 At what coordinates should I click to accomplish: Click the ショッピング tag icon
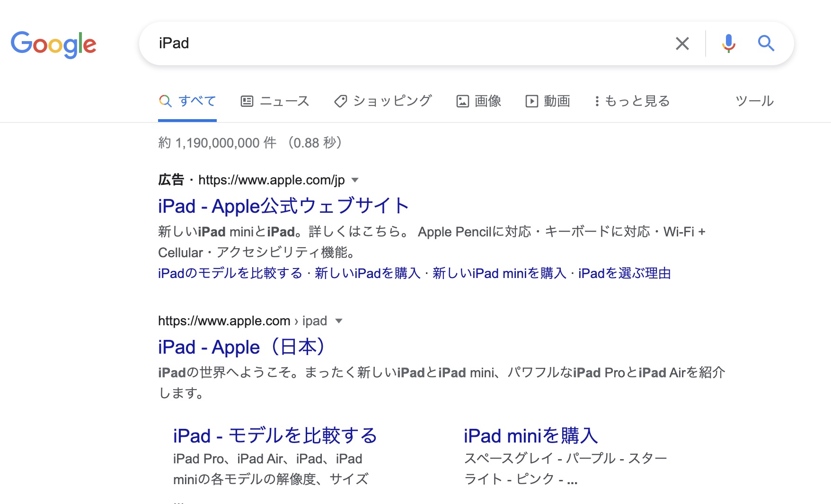tap(340, 101)
